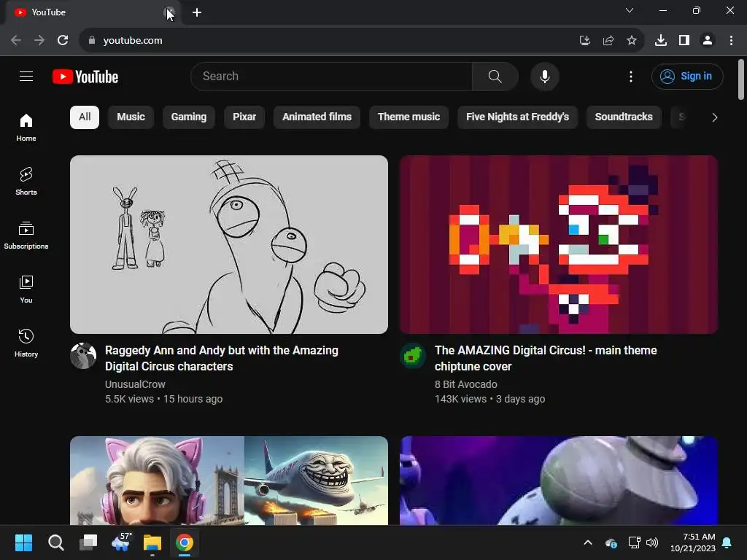Click the Chrome icon in taskbar

pyautogui.click(x=185, y=542)
